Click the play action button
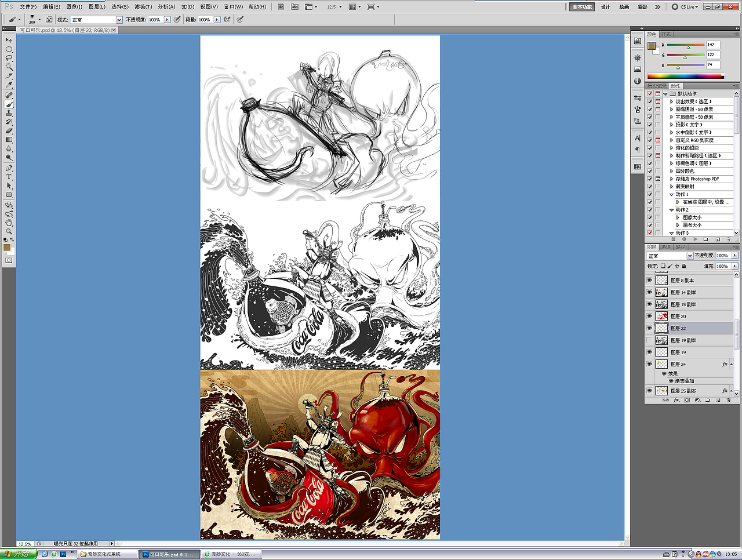The width and height of the screenshot is (742, 560). pos(695,239)
